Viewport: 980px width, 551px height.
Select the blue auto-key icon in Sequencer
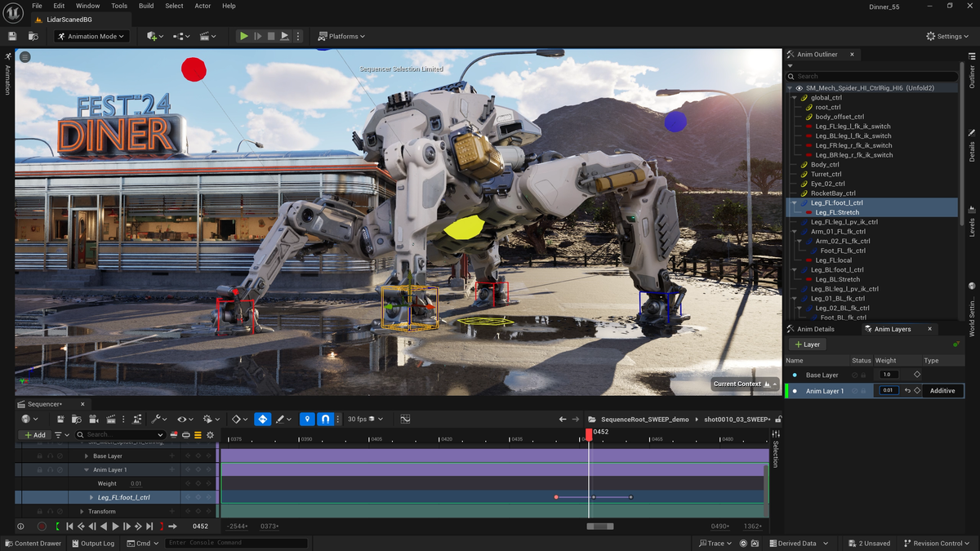pos(263,418)
